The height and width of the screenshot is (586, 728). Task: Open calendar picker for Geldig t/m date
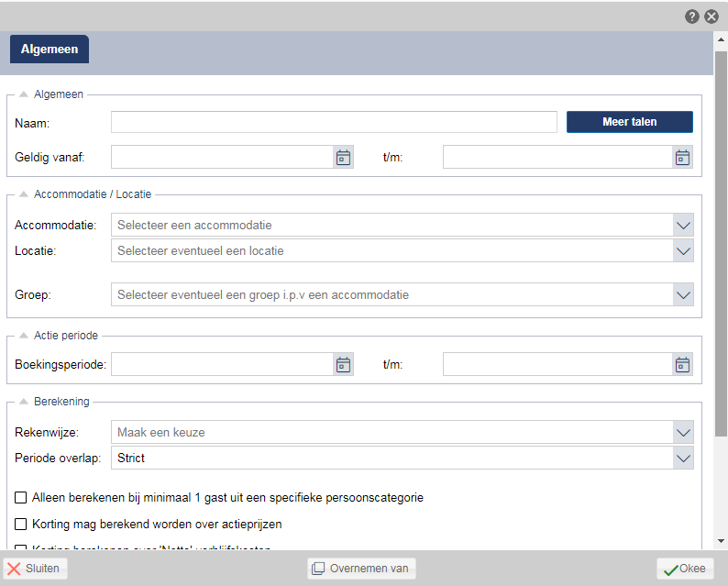682,158
